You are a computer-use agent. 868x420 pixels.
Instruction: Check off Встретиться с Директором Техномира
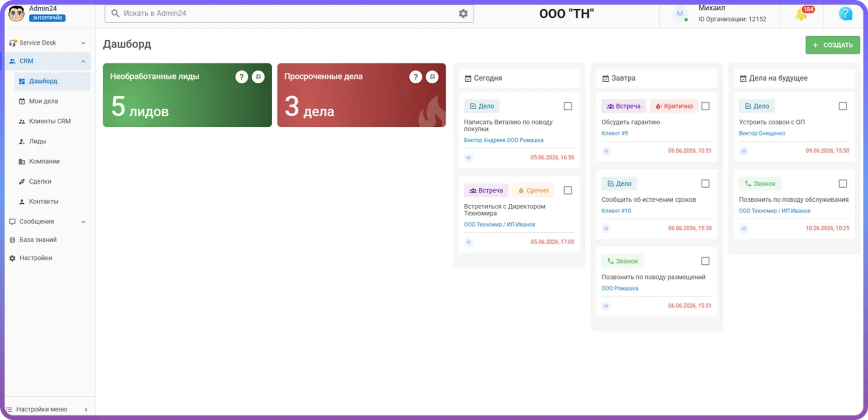pos(568,190)
